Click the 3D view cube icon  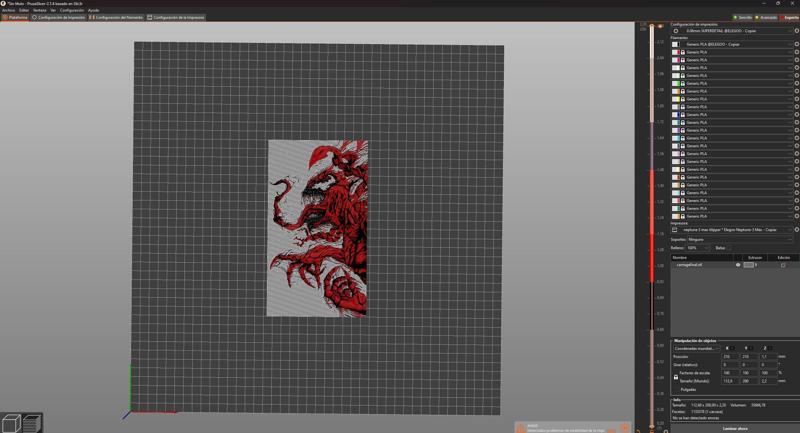(x=11, y=423)
